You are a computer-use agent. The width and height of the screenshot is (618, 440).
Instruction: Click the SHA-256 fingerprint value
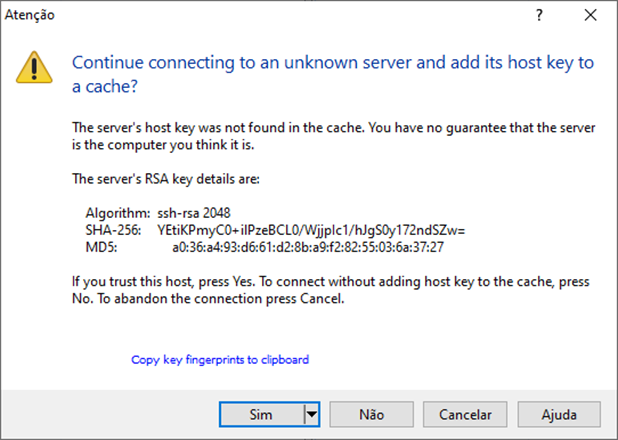coord(311,230)
